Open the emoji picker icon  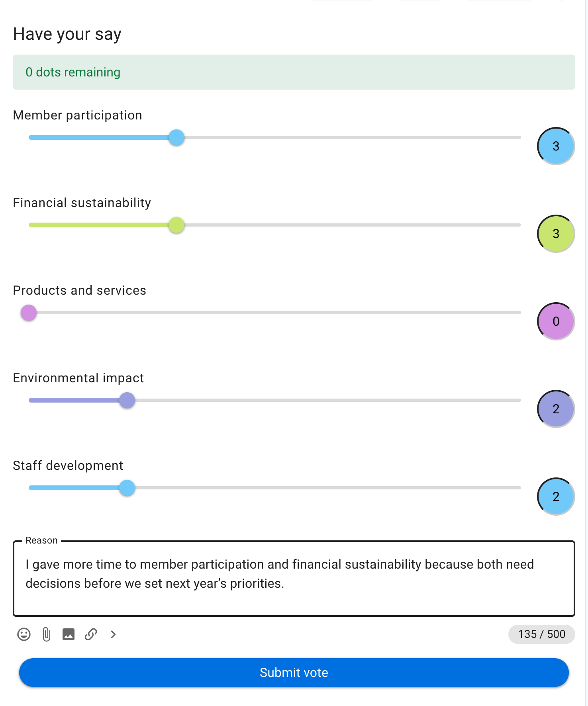(x=24, y=634)
